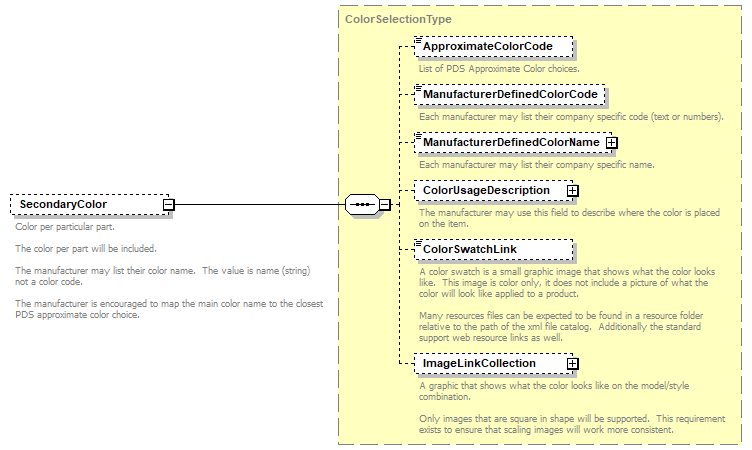Expand the ManufacturerDefinedColorName element
752x450 pixels.
pos(611,143)
